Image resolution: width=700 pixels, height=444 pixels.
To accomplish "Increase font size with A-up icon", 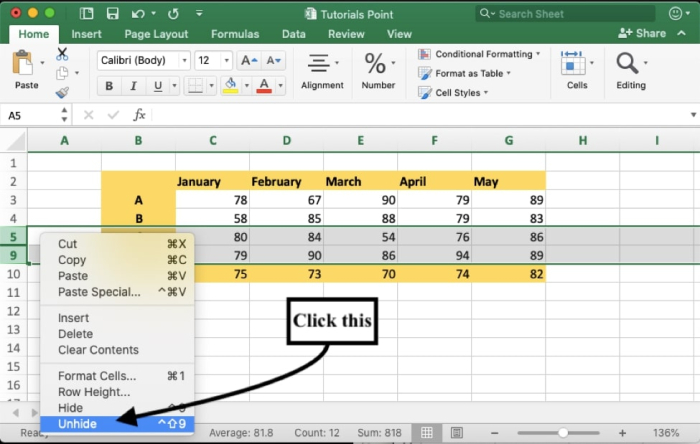I will pyautogui.click(x=249, y=60).
